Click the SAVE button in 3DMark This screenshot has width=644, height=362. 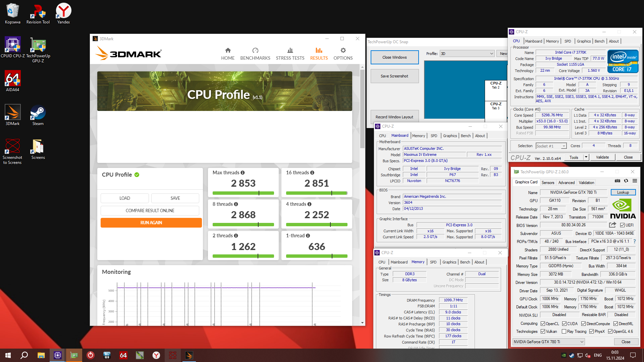tap(175, 198)
